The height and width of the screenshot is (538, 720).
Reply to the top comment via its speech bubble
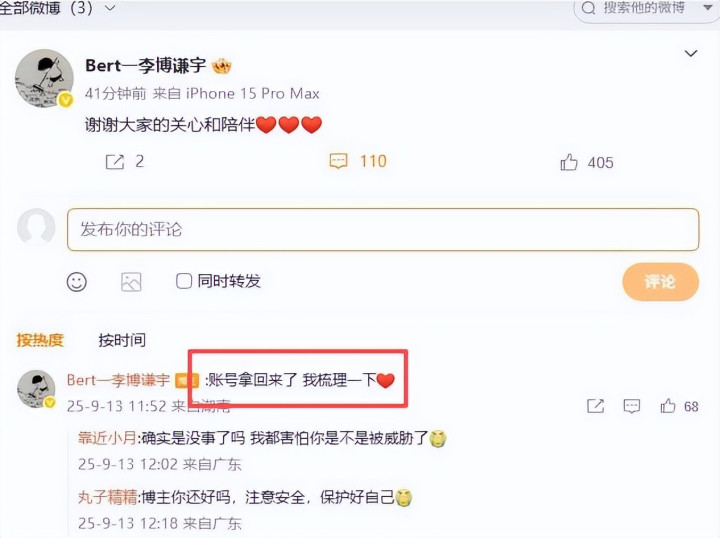[632, 406]
